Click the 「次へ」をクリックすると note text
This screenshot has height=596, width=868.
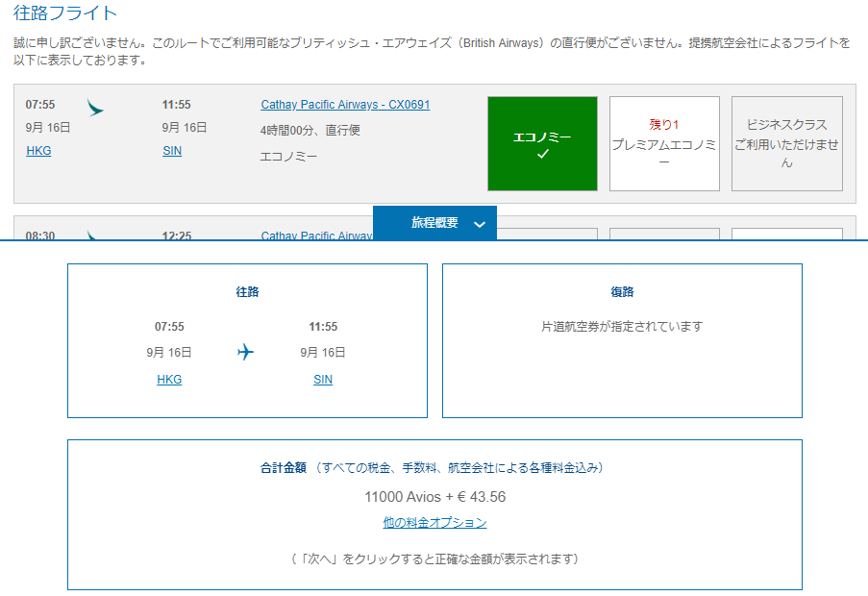coord(435,559)
